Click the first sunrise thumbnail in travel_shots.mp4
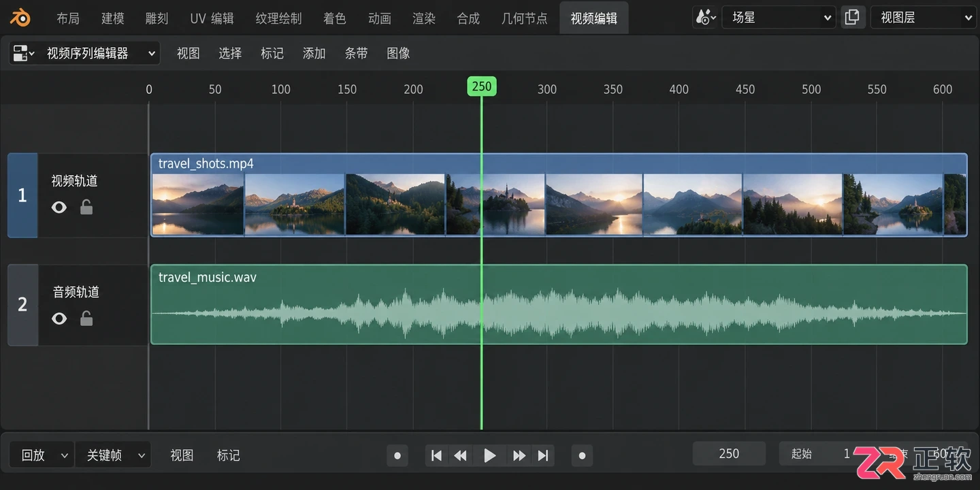980x490 pixels. (198, 204)
